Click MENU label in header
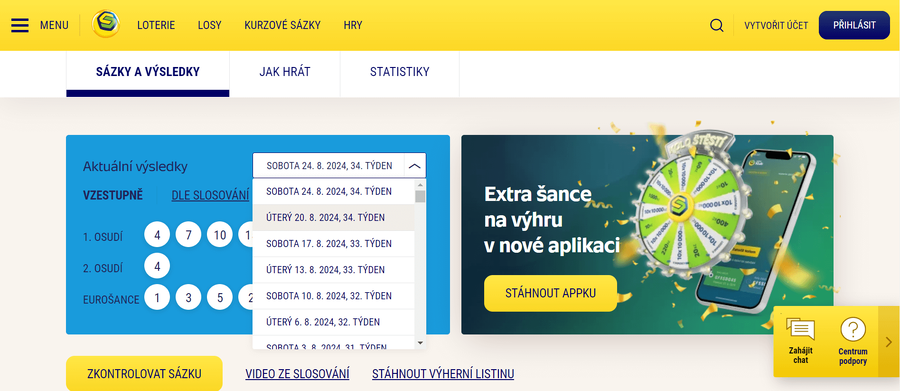 [54, 25]
